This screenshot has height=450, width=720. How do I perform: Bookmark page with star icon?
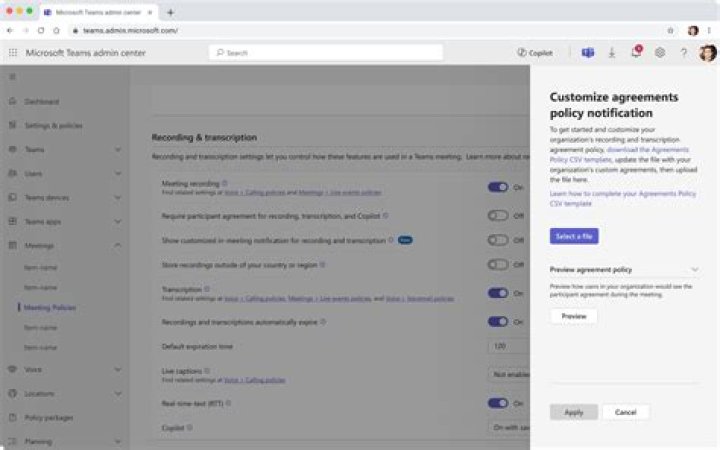pyautogui.click(x=670, y=30)
